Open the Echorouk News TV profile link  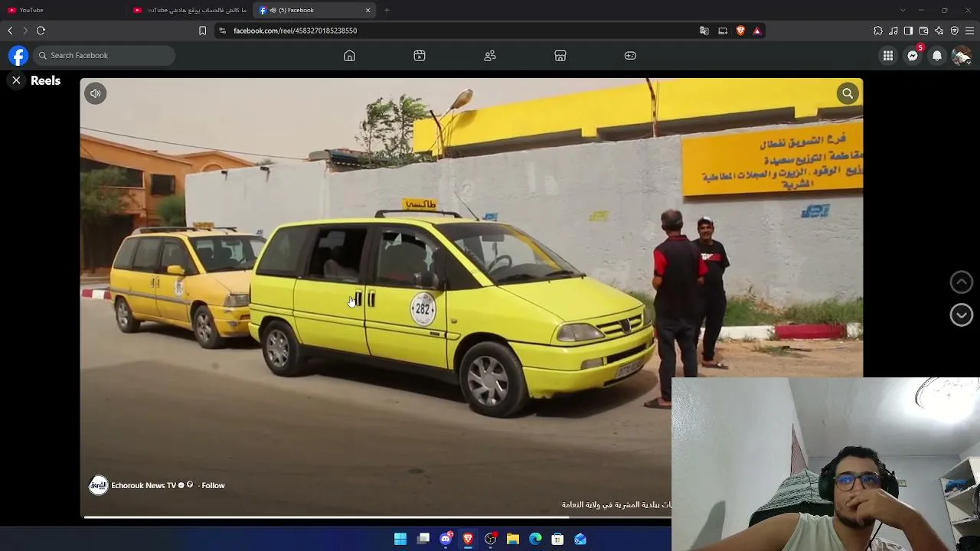point(143,485)
